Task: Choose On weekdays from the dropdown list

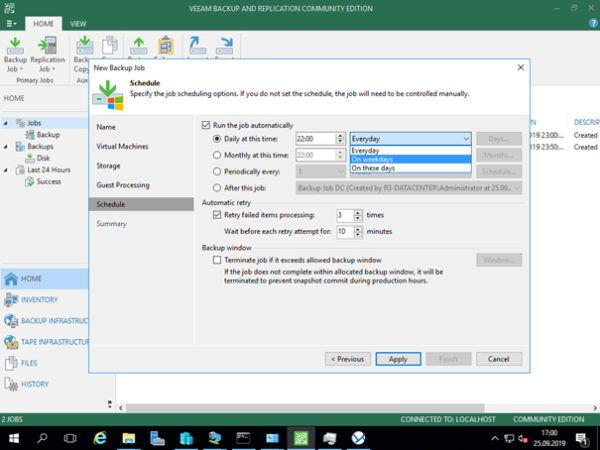Action: point(372,159)
